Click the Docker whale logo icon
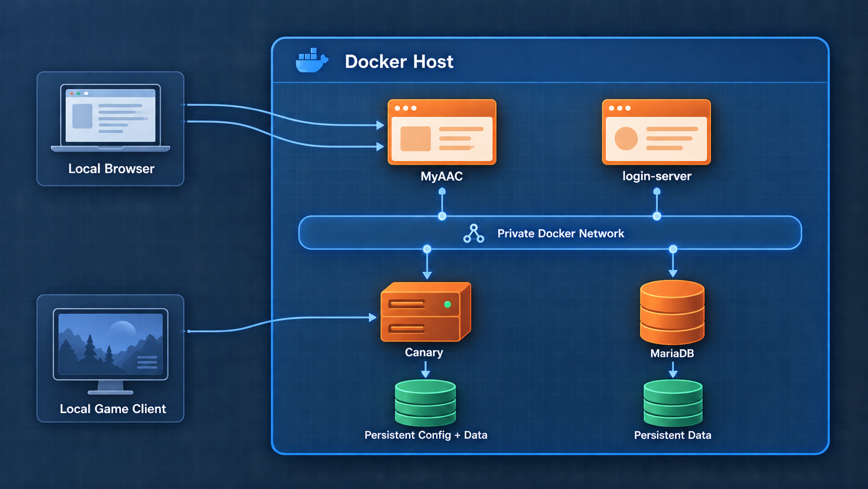Viewport: 868px width, 489px height. (x=311, y=60)
